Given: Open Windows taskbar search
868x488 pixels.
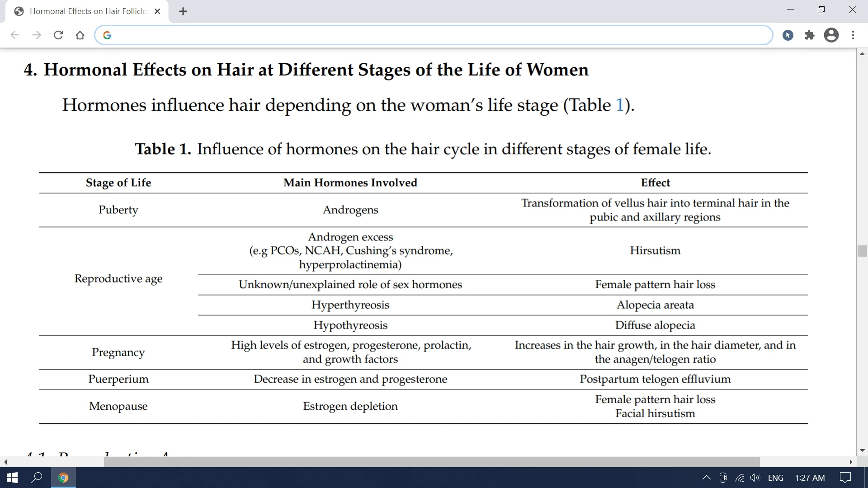Looking at the screenshot, I should (x=37, y=478).
